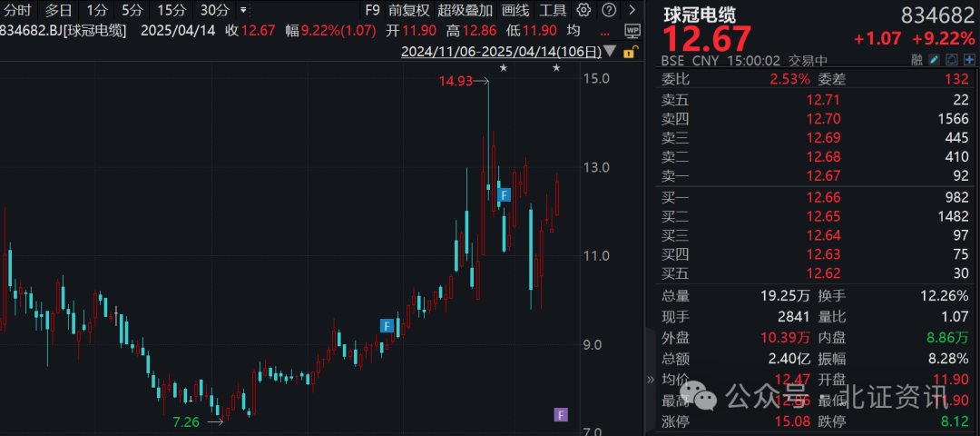The width and height of the screenshot is (980, 436).
Task: Click the WP monitor icon
Action: click(632, 31)
